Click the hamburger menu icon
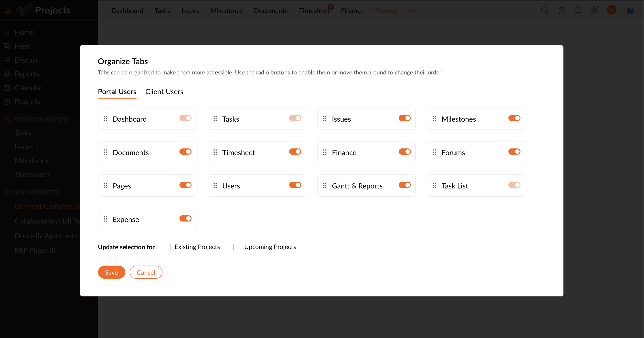Screen dimensions: 644x338 (x=8, y=10)
